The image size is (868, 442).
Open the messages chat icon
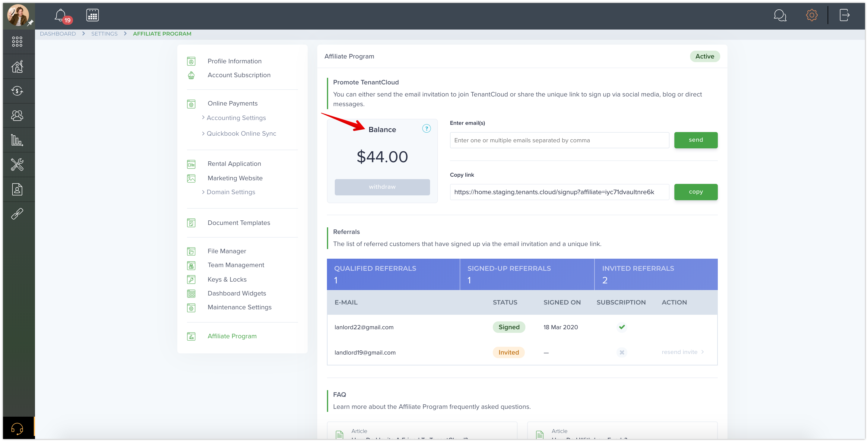point(780,15)
